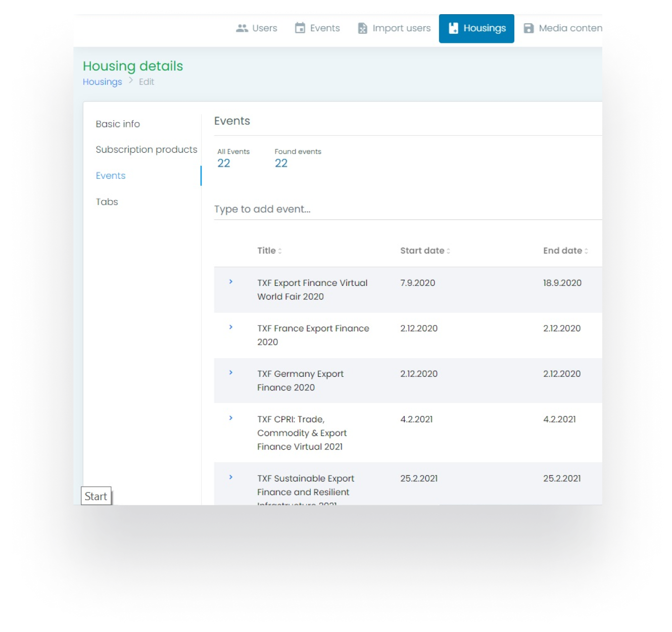Sort table by Title column arrows

pos(280,251)
